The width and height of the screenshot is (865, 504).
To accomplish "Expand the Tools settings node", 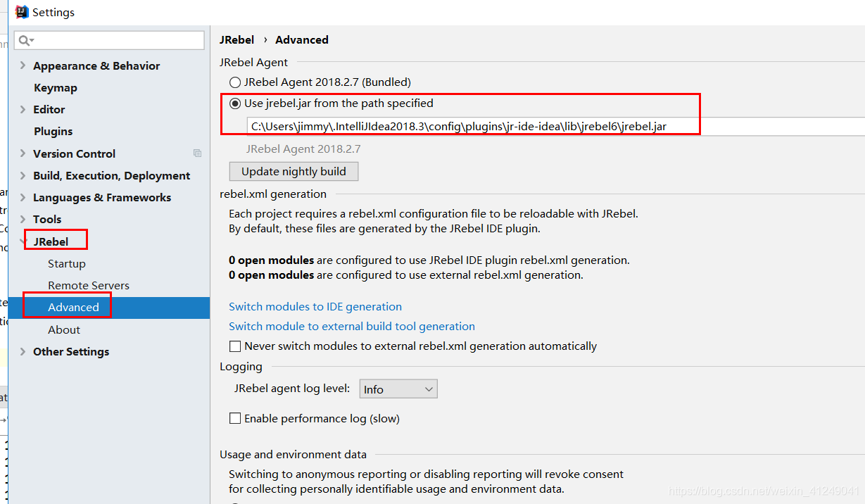I will coord(23,219).
